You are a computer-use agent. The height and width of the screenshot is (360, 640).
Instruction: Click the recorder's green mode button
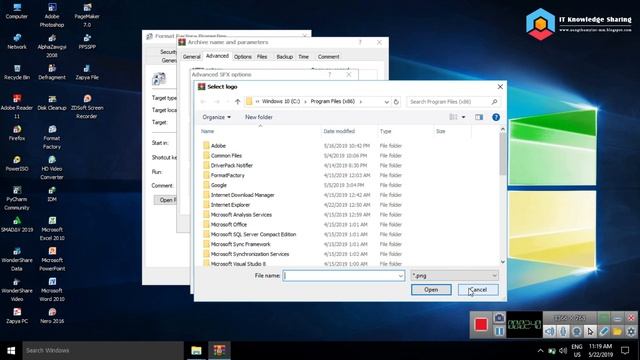[x=604, y=318]
